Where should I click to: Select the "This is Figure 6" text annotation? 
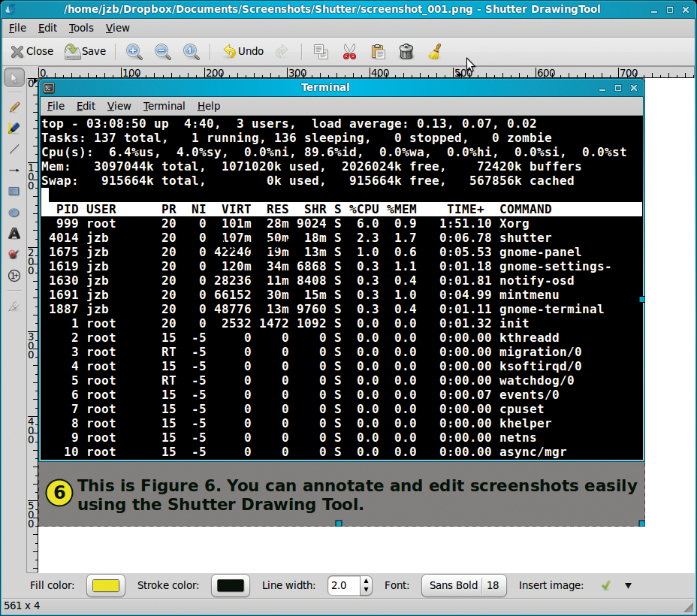pyautogui.click(x=358, y=494)
